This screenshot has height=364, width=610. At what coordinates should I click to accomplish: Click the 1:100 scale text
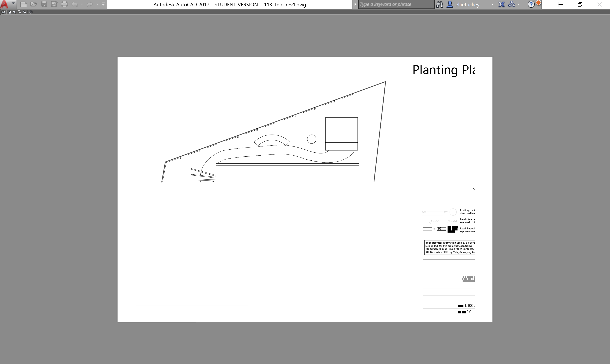pos(469,306)
